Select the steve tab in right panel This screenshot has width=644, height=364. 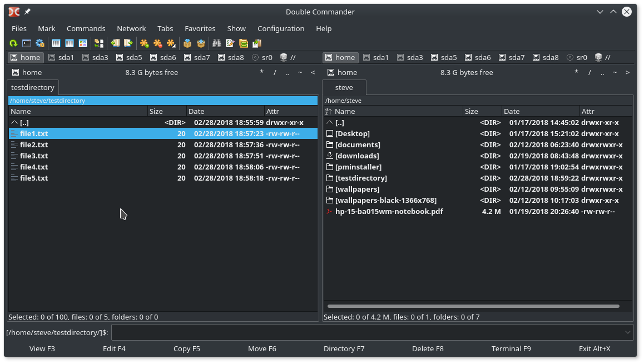point(344,87)
